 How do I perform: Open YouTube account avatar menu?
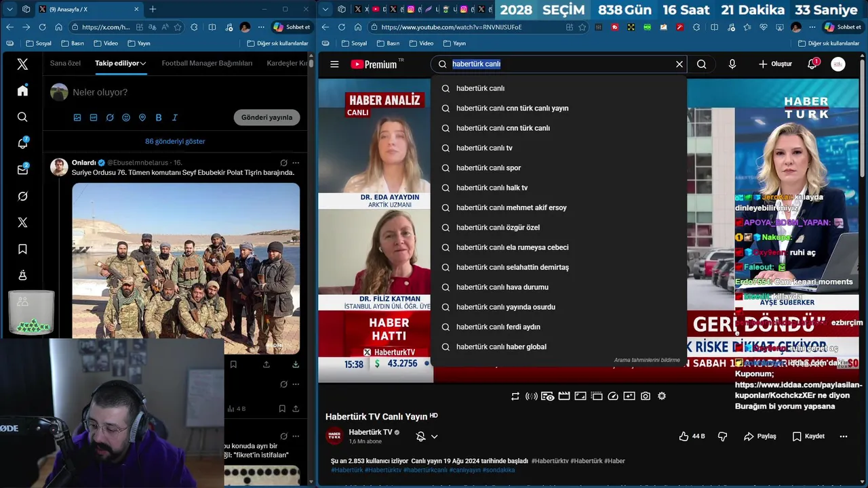click(x=838, y=64)
